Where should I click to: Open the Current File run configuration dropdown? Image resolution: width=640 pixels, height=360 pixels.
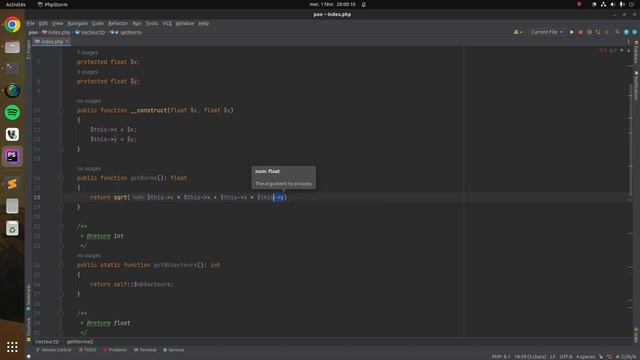[x=547, y=32]
